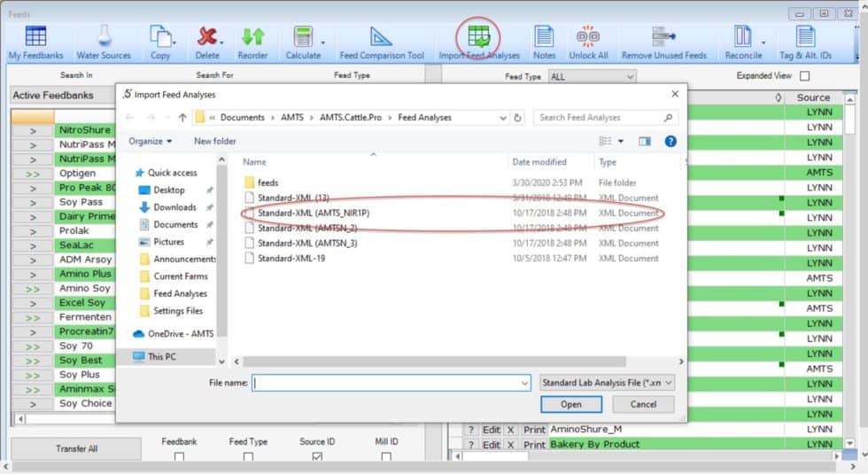
Task: Expand the address bar path dropdown
Action: pyautogui.click(x=503, y=117)
